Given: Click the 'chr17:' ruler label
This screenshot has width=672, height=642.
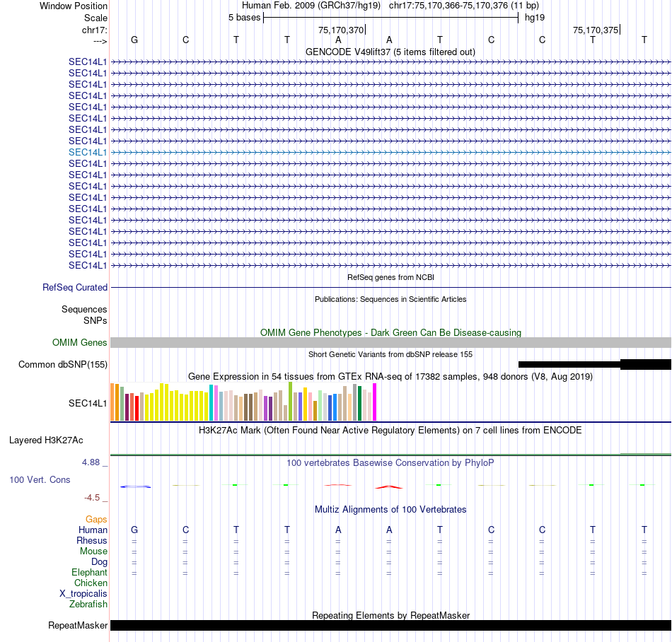Looking at the screenshot, I should 94,30.
